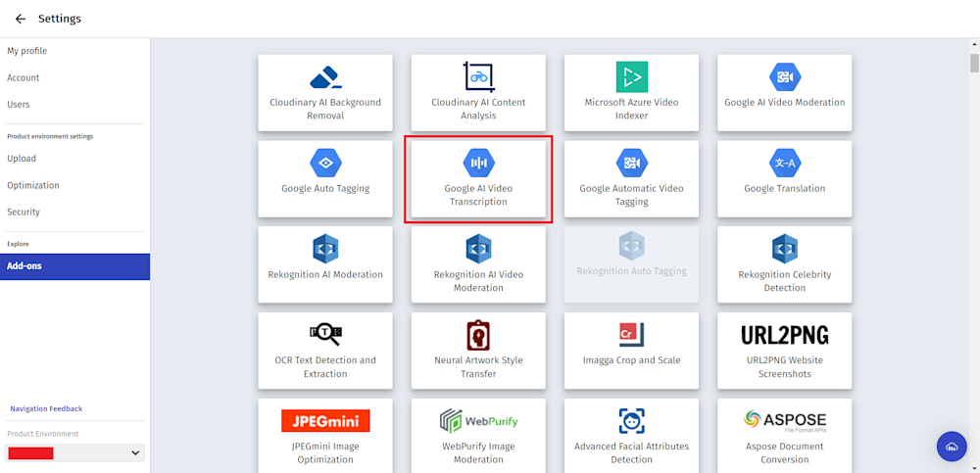
Task: Click the Imagga Crop and Scale logo
Action: [632, 335]
